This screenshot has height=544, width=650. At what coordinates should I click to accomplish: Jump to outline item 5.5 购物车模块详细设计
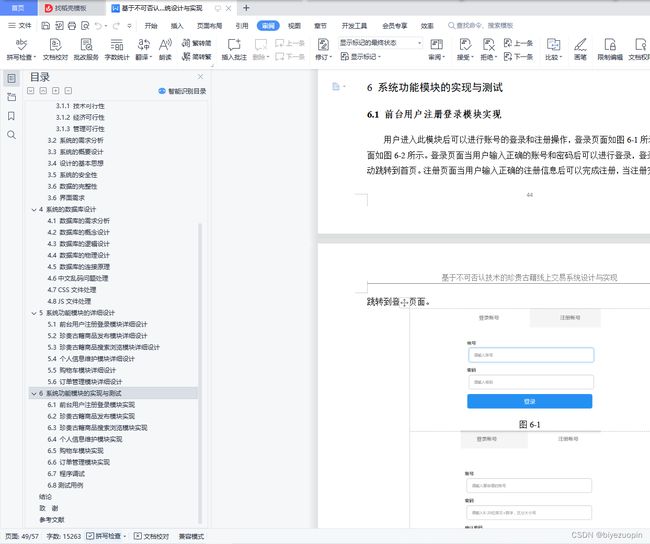[x=82, y=370]
